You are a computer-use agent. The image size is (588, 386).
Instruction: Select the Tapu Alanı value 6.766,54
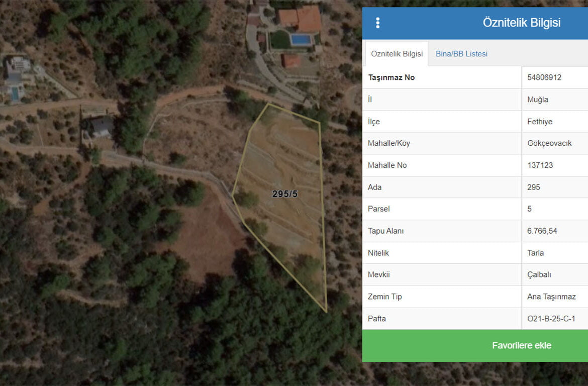542,231
